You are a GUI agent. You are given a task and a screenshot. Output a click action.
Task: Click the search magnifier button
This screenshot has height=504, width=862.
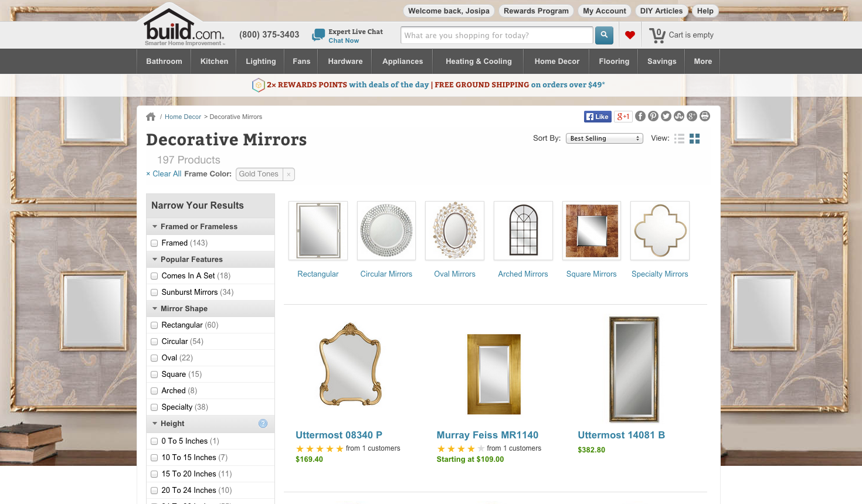coord(604,35)
